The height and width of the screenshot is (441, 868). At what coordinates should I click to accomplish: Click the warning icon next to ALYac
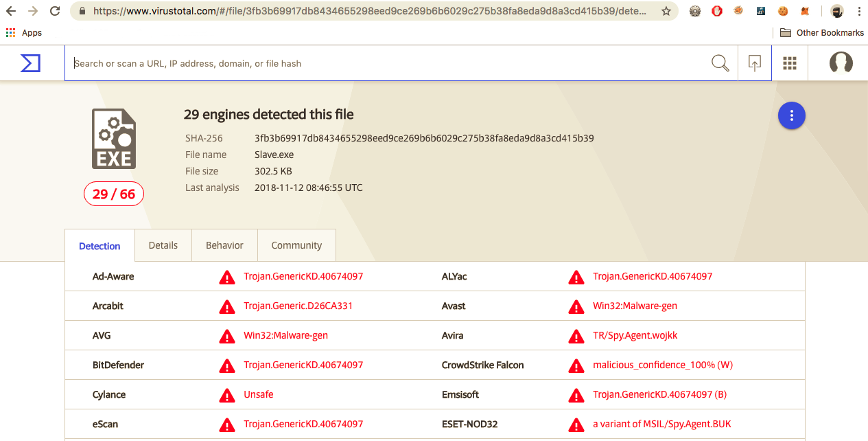click(576, 277)
